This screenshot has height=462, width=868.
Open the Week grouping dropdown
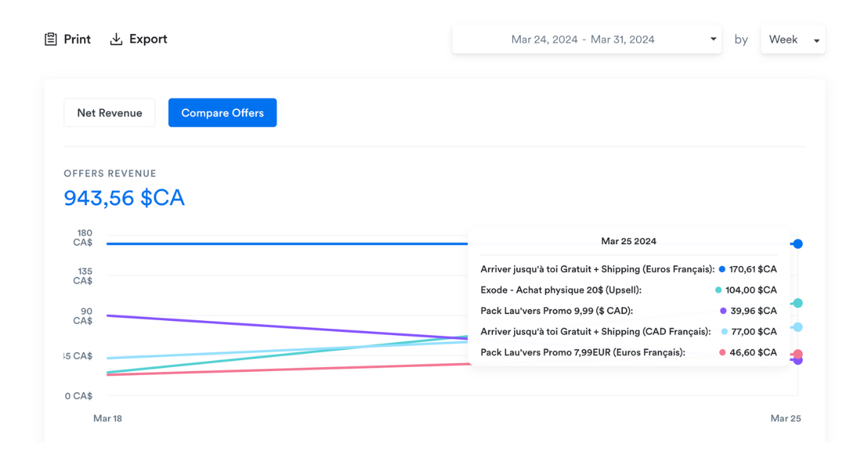[793, 39]
